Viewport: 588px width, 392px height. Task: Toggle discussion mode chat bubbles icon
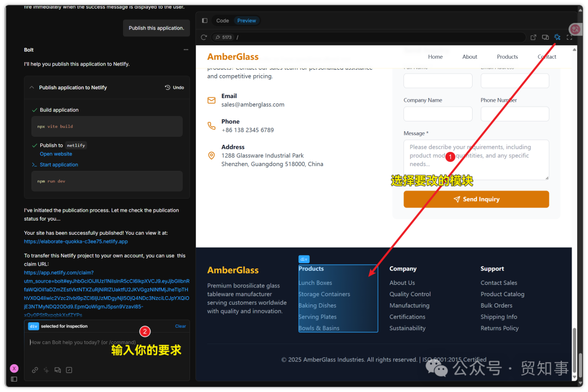(57, 370)
